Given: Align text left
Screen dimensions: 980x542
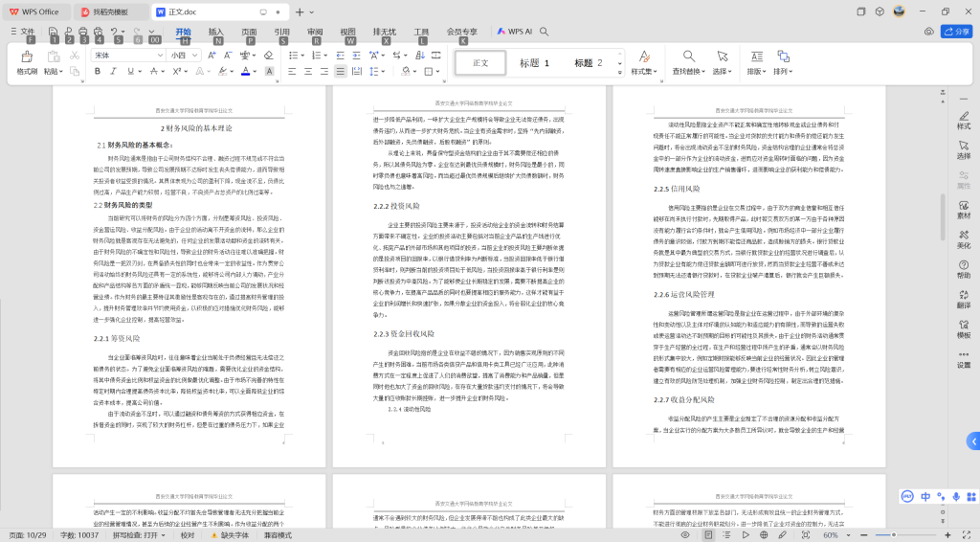Looking at the screenshot, I should point(292,72).
